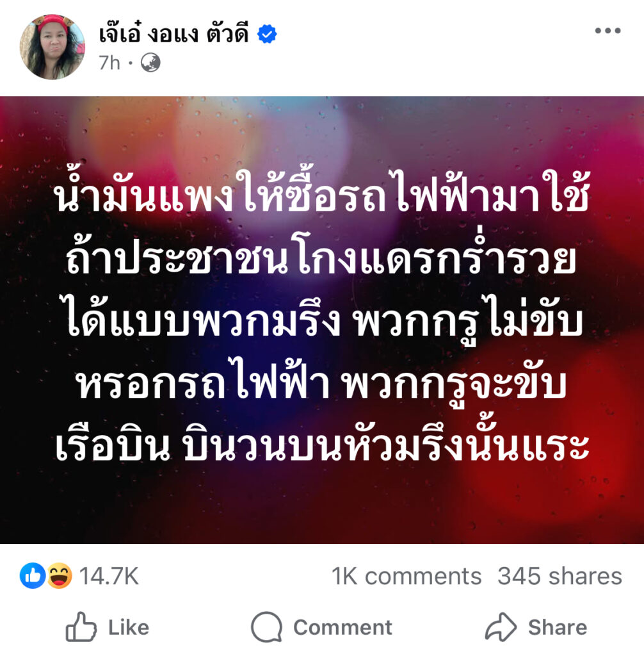644x656 pixels.
Task: Show the 345 shares list
Action: 559,576
